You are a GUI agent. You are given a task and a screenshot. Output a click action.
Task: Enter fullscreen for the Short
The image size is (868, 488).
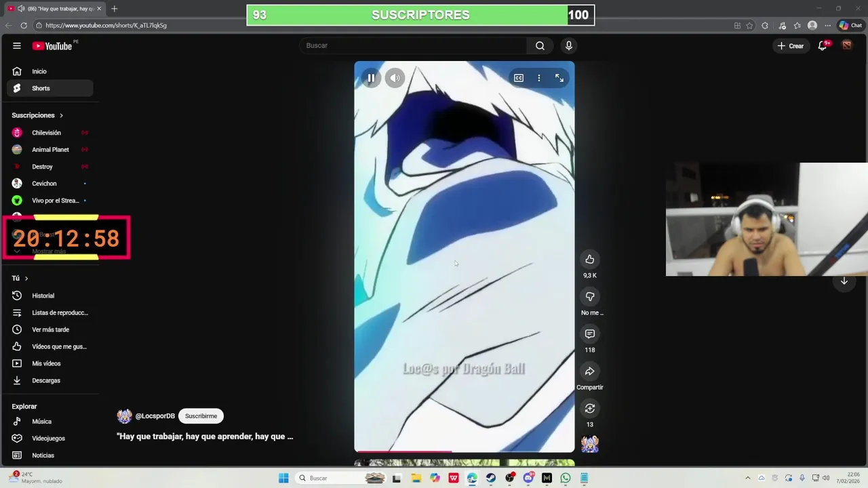559,78
